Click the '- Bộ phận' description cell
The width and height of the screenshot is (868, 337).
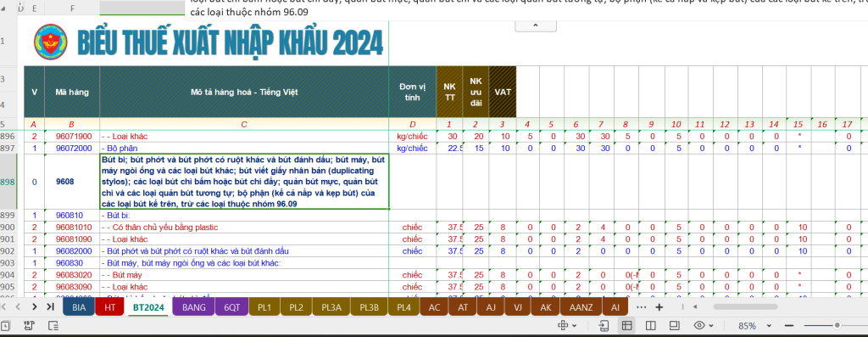pyautogui.click(x=244, y=148)
